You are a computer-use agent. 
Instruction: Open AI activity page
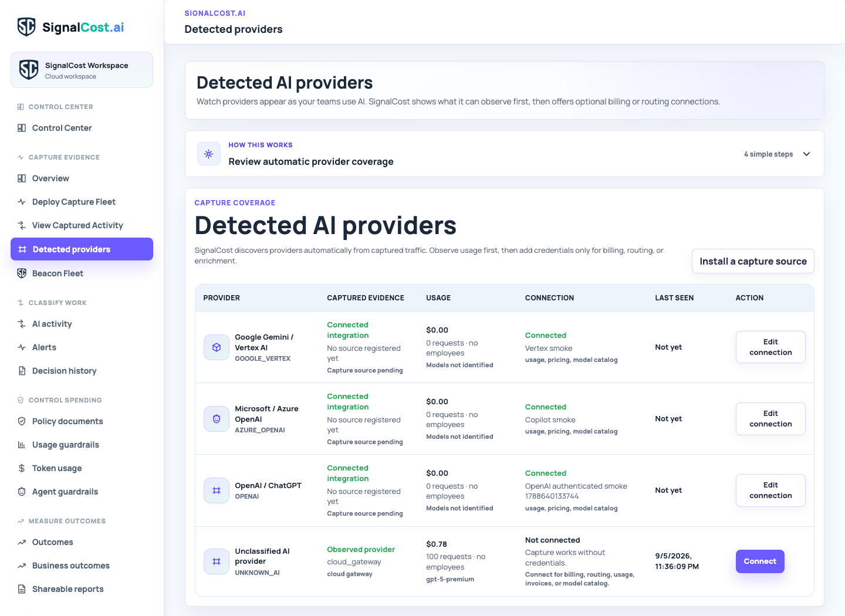[82, 324]
